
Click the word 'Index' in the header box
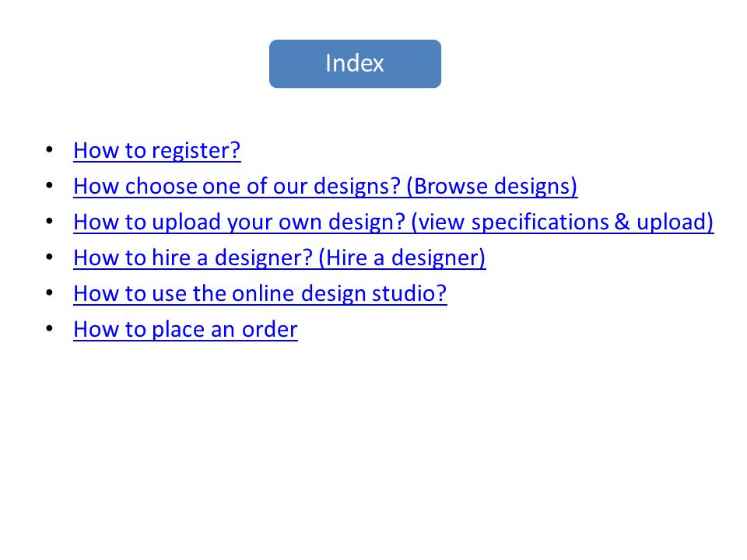click(x=355, y=63)
